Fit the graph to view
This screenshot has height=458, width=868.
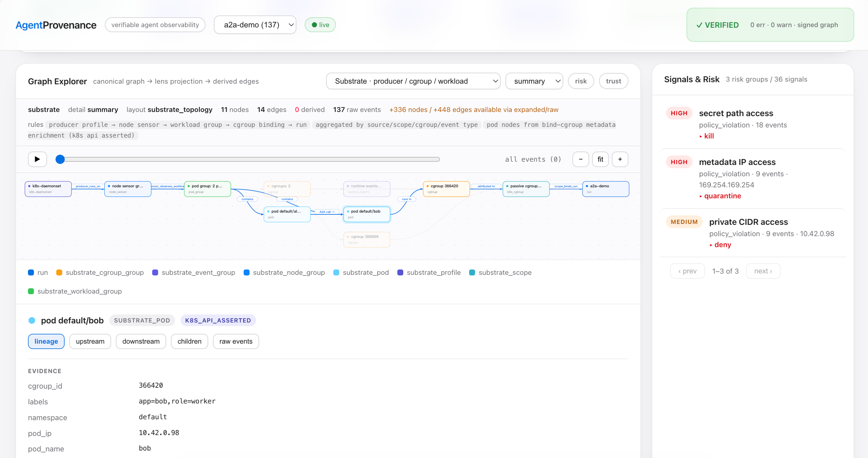pos(601,159)
